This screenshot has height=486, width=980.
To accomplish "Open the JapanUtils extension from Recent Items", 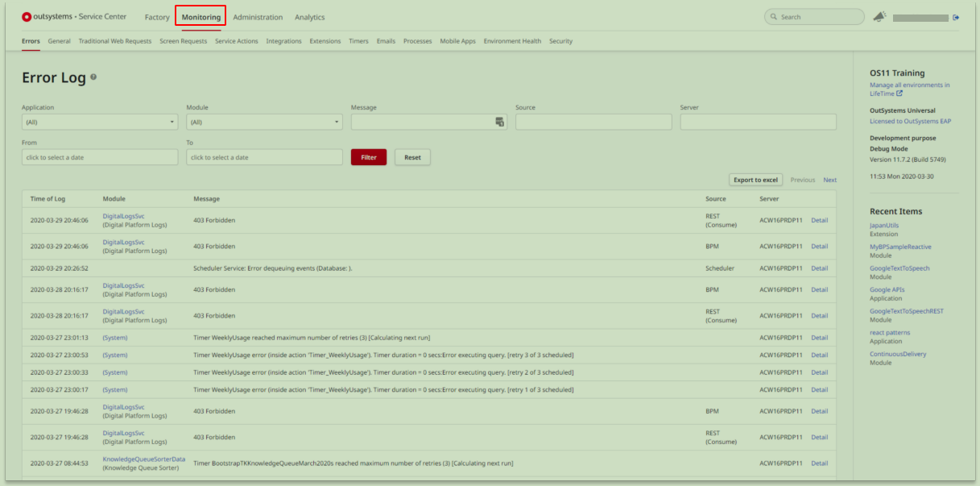I will pyautogui.click(x=883, y=226).
